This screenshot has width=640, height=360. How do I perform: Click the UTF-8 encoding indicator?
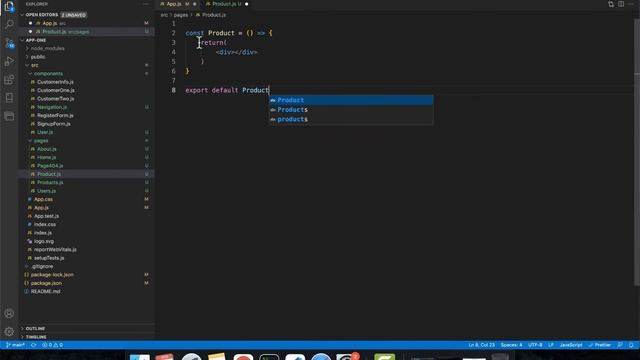535,345
